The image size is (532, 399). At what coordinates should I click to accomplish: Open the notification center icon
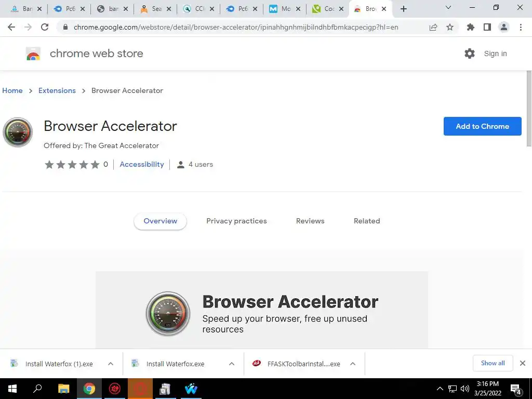(516, 389)
